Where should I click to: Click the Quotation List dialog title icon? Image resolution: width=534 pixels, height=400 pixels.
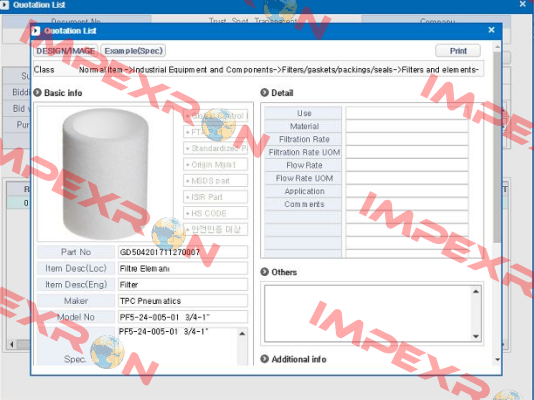pos(36,31)
